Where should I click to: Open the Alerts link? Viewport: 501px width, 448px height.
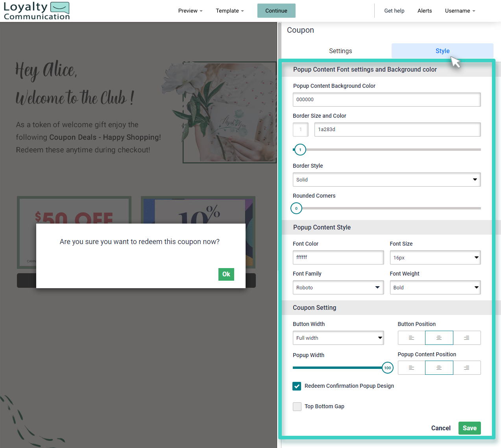click(x=425, y=11)
